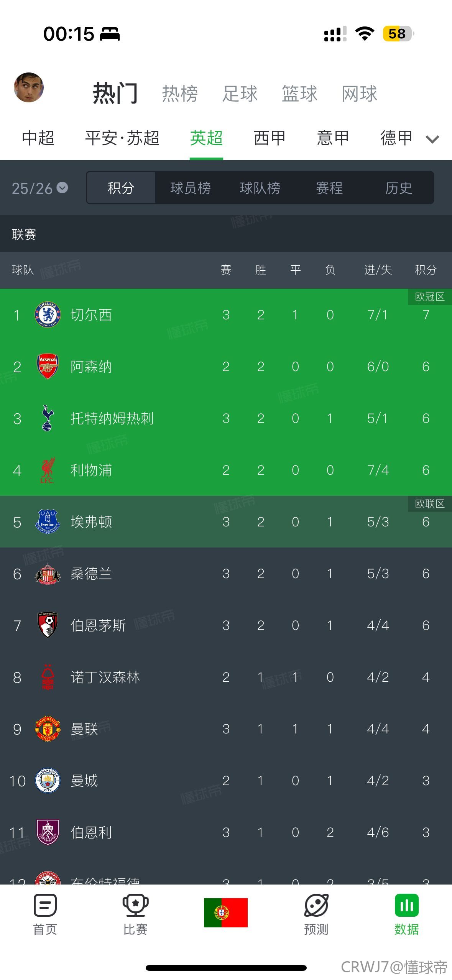
Task: Select the 历史 segment
Action: pos(399,188)
